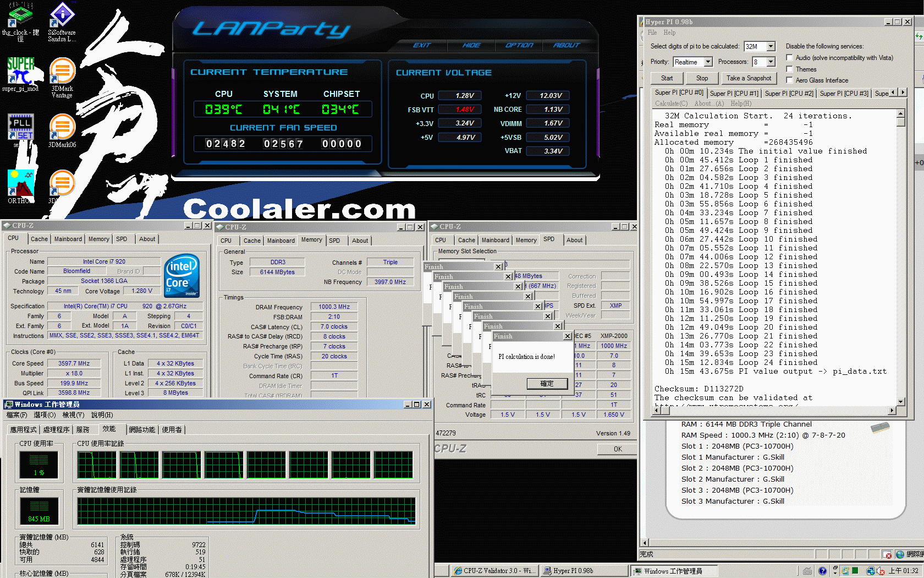Click CPU-Z Validator taskbar button
Image resolution: width=924 pixels, height=578 pixels.
coord(494,571)
